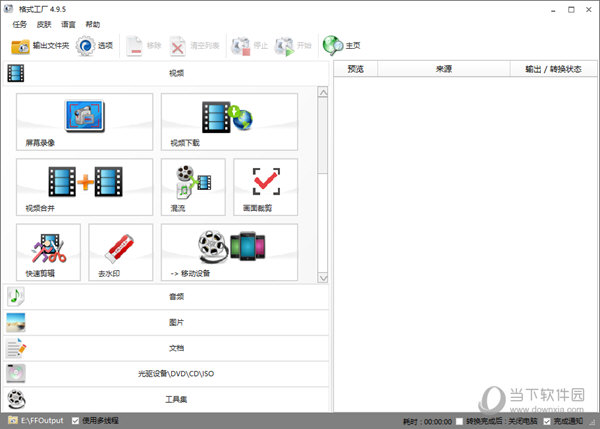Expand the 图片 picture category section

(166, 322)
